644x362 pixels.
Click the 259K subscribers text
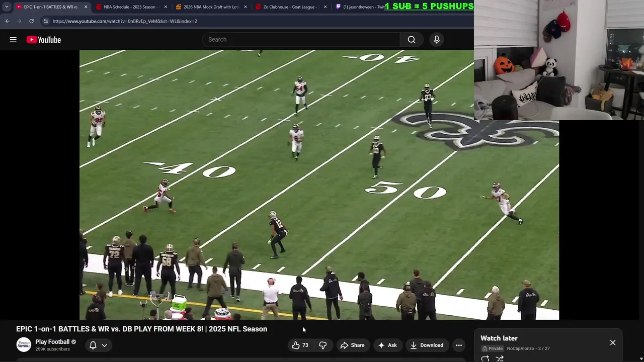coord(52,349)
